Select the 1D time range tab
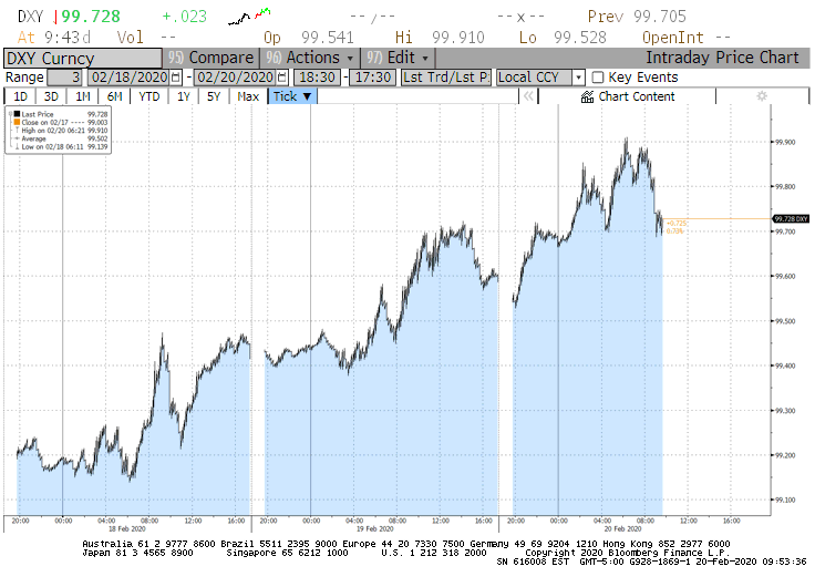Image resolution: width=815 pixels, height=587 pixels. coord(20,97)
